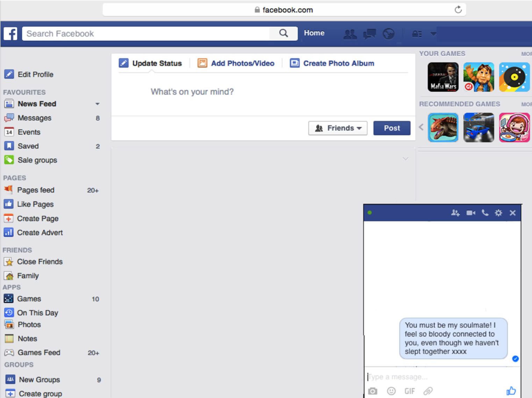Click the Facebook logo icon

pos(10,34)
